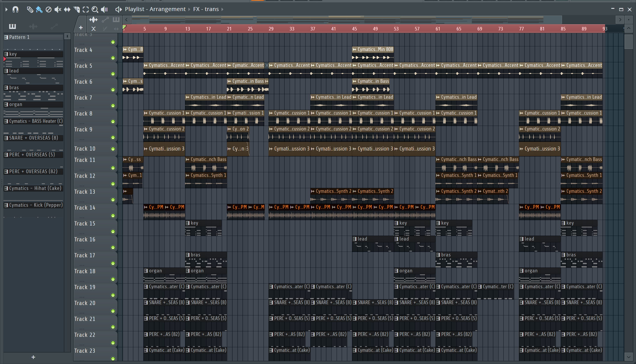Click the X crossfade icon below waveform

pos(93,29)
